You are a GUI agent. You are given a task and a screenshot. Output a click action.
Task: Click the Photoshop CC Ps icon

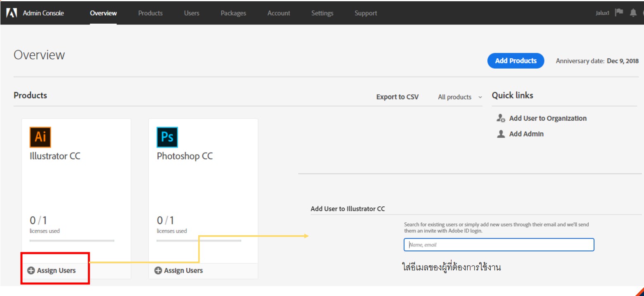click(167, 137)
